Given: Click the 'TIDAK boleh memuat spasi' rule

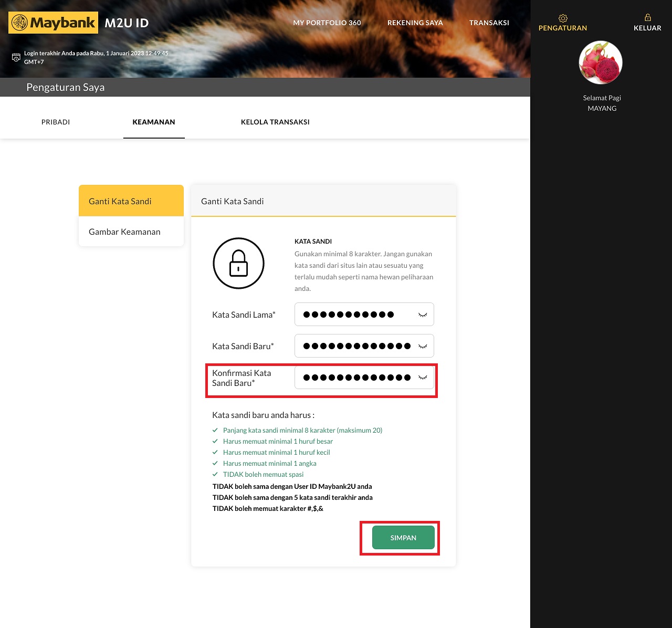Looking at the screenshot, I should (x=263, y=474).
